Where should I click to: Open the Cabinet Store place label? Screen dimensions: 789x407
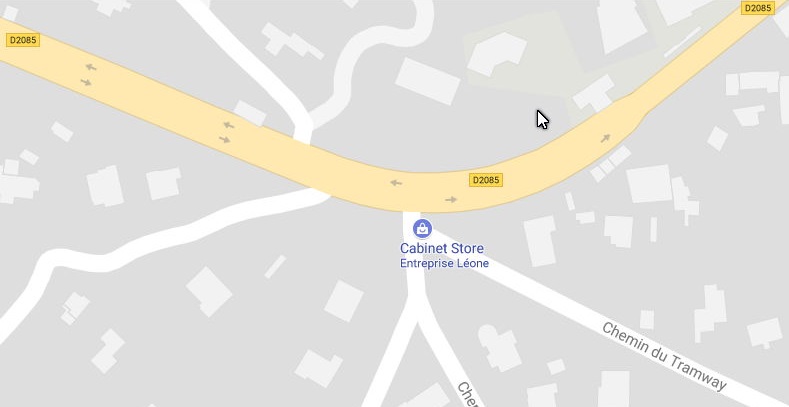(441, 248)
